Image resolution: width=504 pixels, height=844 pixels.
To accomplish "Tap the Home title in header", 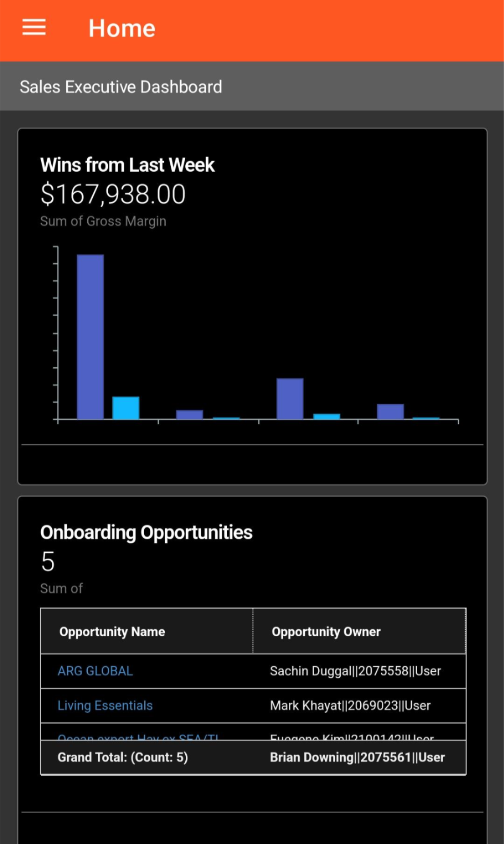I will pos(122,28).
